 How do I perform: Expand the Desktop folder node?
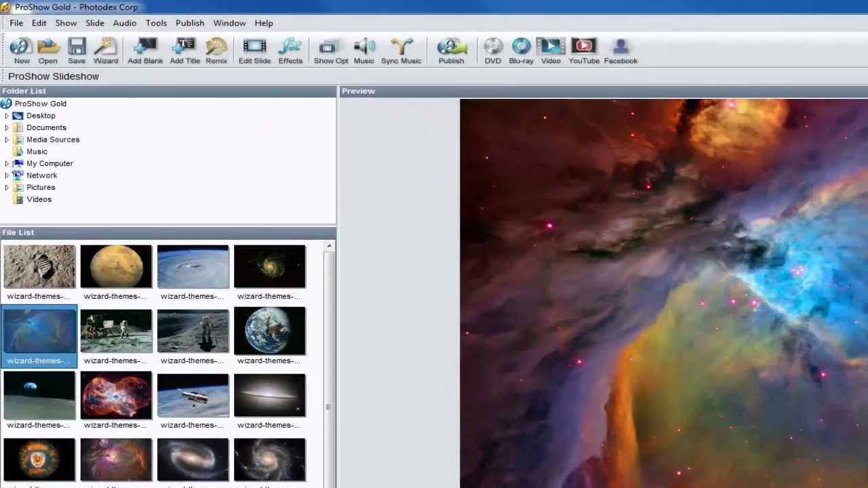pos(7,116)
